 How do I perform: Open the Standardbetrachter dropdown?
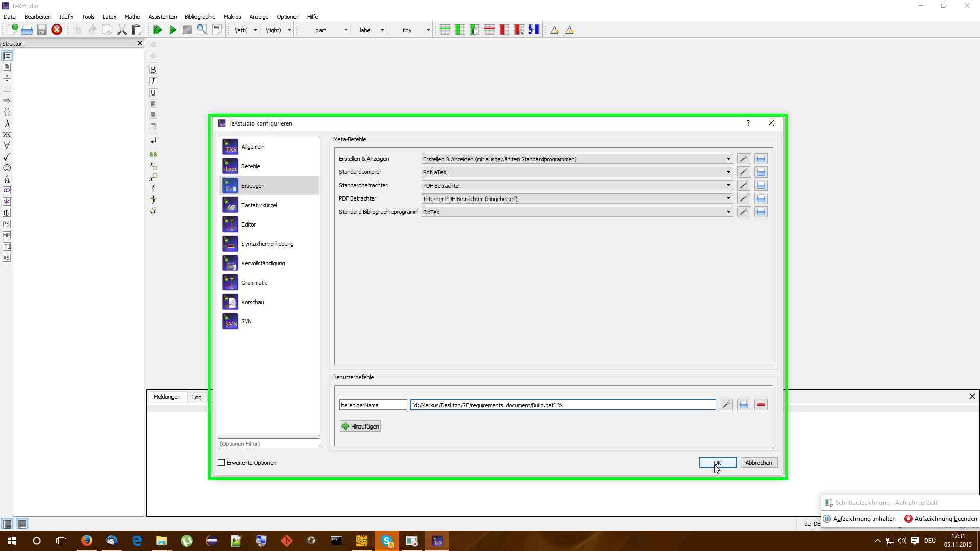[577, 185]
